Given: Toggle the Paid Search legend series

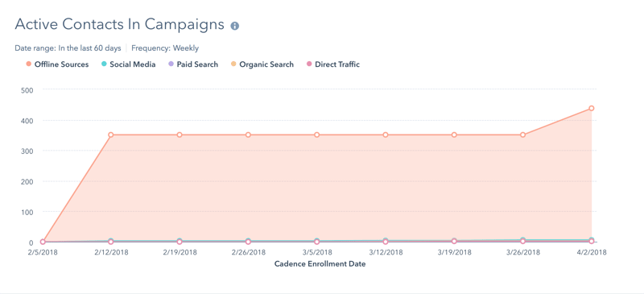Looking at the screenshot, I should (193, 64).
